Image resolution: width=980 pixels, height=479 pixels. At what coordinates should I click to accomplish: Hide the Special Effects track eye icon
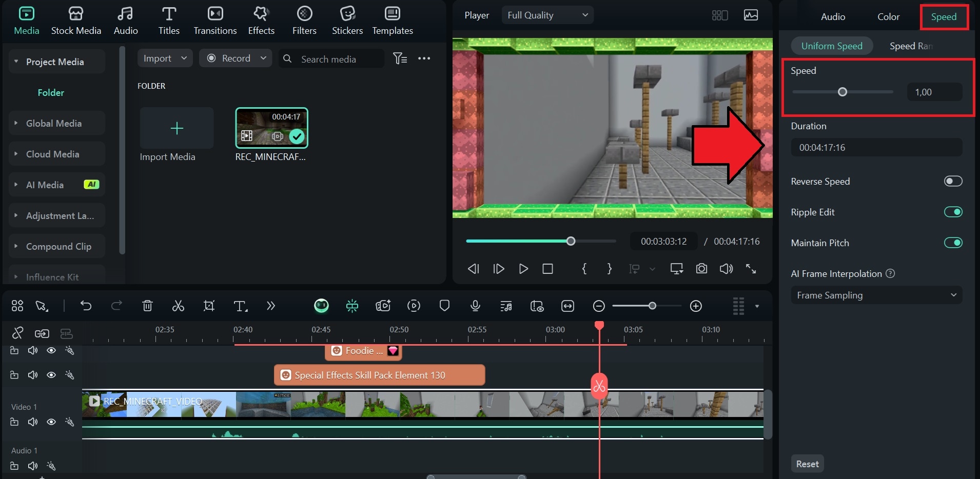pos(51,375)
